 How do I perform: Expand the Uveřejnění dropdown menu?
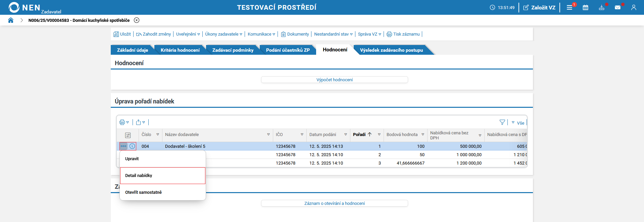coord(188,34)
